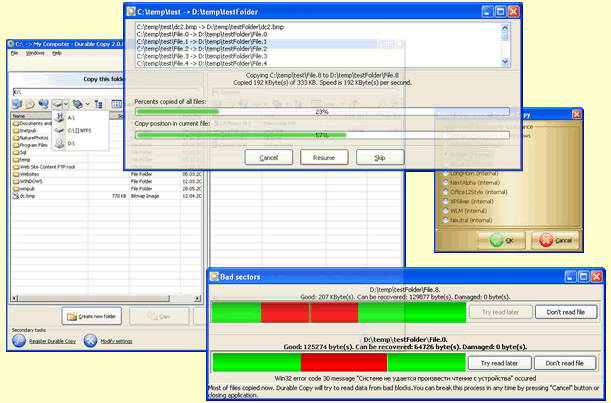This screenshot has width=611, height=403.
Task: Click the Create new folder button
Action: (92, 316)
